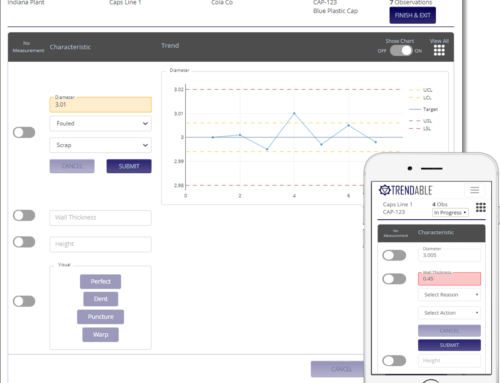Click the LSL legend entry
The height and width of the screenshot is (383, 500).
pos(420,129)
